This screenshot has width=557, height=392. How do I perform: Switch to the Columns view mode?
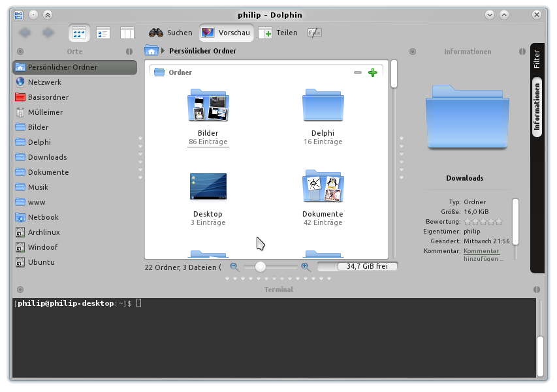coord(127,33)
